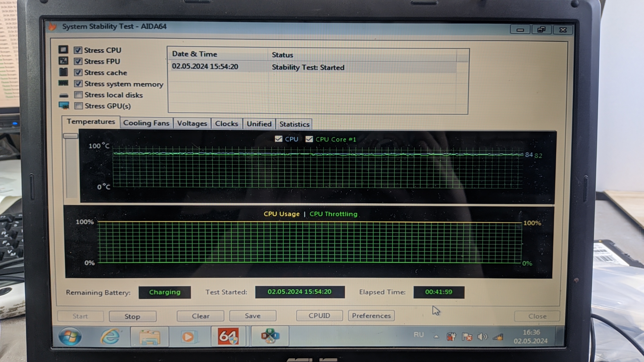Open the colorful cluster app in taskbar
Screen dimensions: 644x362
[270, 336]
